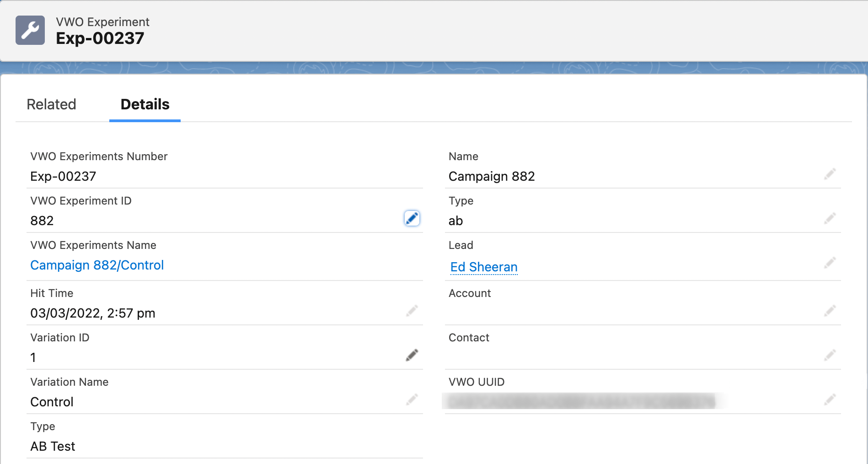Select the Details tab
Screen dimensions: 868x464
[x=145, y=104]
